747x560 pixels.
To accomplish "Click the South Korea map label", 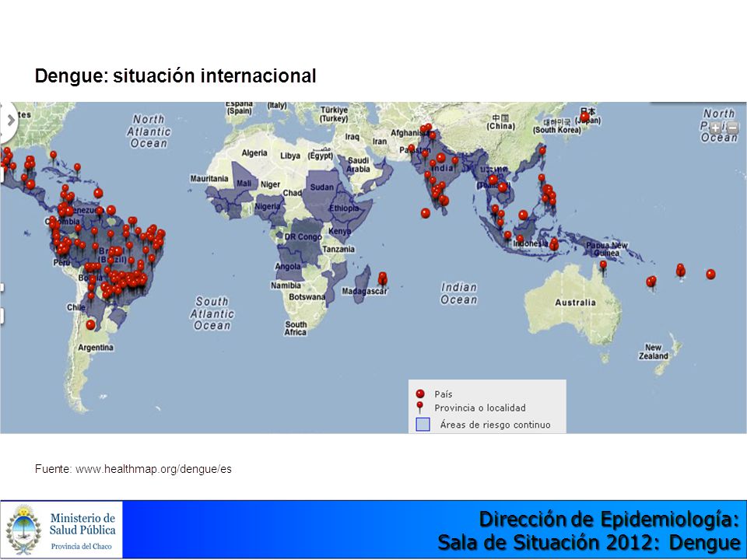I will click(557, 126).
